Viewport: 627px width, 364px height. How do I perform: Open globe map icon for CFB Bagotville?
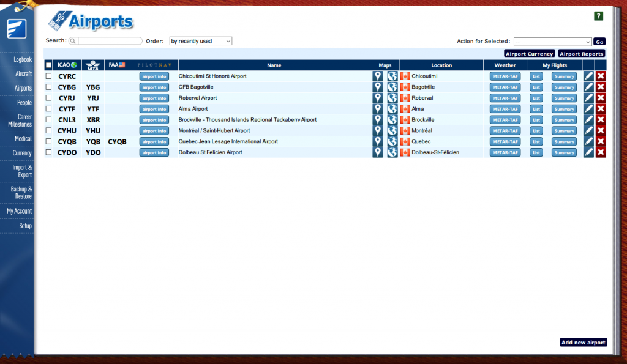392,87
